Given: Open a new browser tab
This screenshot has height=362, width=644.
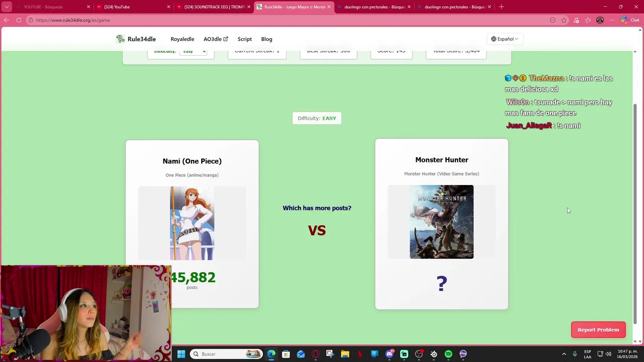Looking at the screenshot, I should pyautogui.click(x=501, y=7).
